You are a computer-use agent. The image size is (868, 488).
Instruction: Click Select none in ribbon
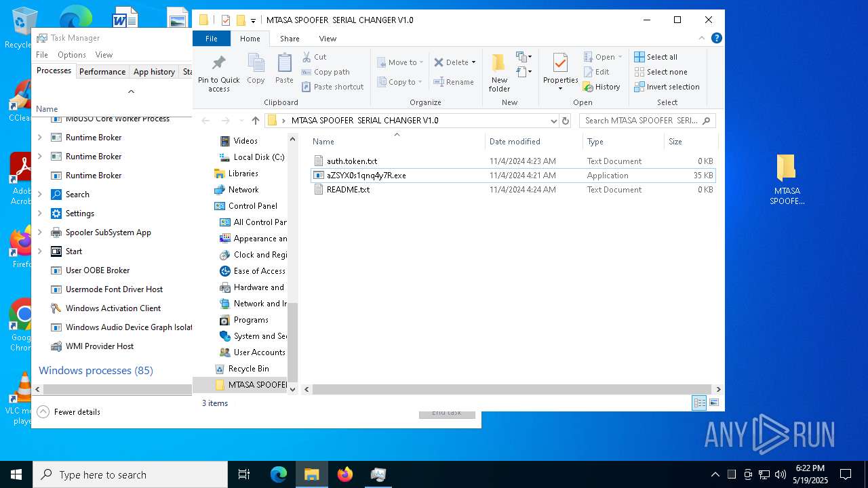660,72
